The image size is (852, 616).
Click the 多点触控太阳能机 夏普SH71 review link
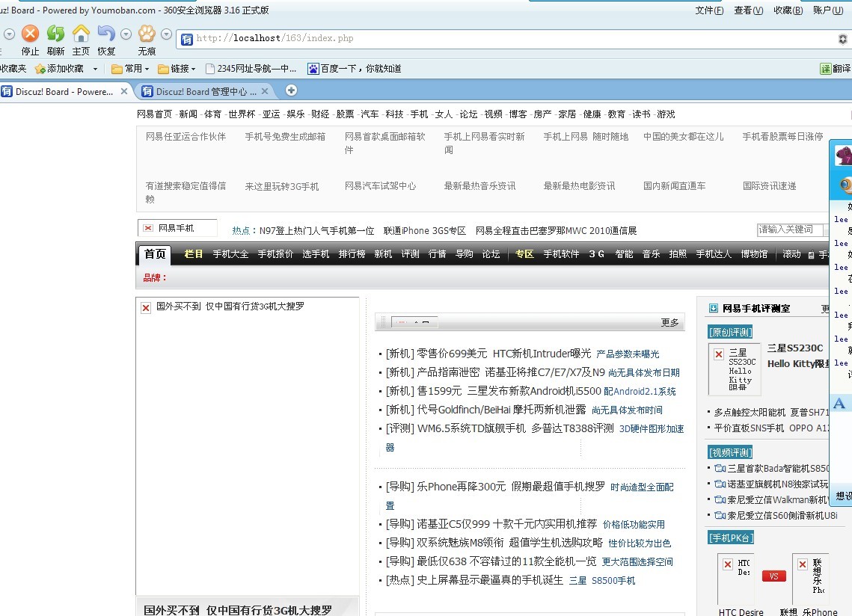771,413
